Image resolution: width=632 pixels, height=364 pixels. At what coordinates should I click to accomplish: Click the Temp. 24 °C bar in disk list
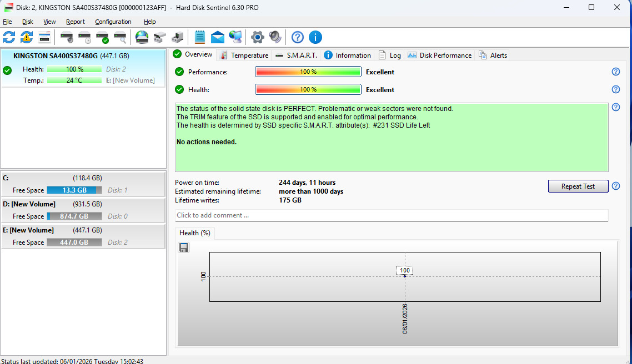pos(74,80)
